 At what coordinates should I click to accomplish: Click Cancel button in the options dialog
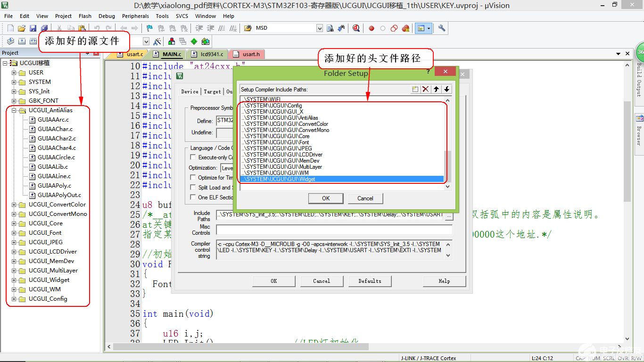[x=322, y=281]
